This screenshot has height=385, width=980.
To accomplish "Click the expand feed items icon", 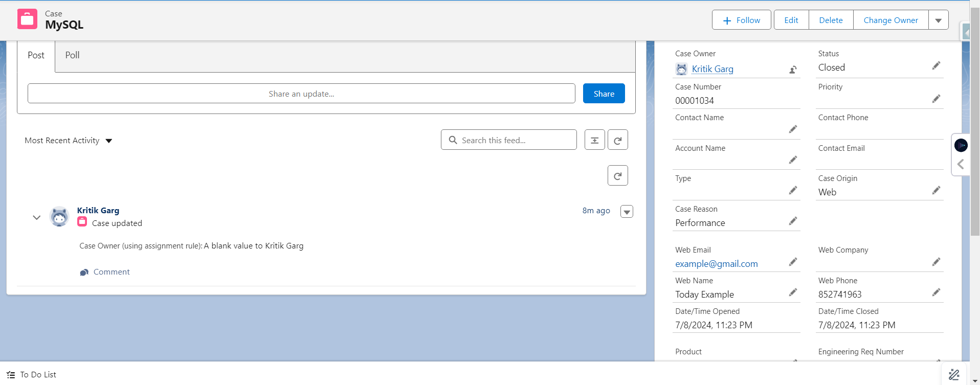I will tap(594, 140).
